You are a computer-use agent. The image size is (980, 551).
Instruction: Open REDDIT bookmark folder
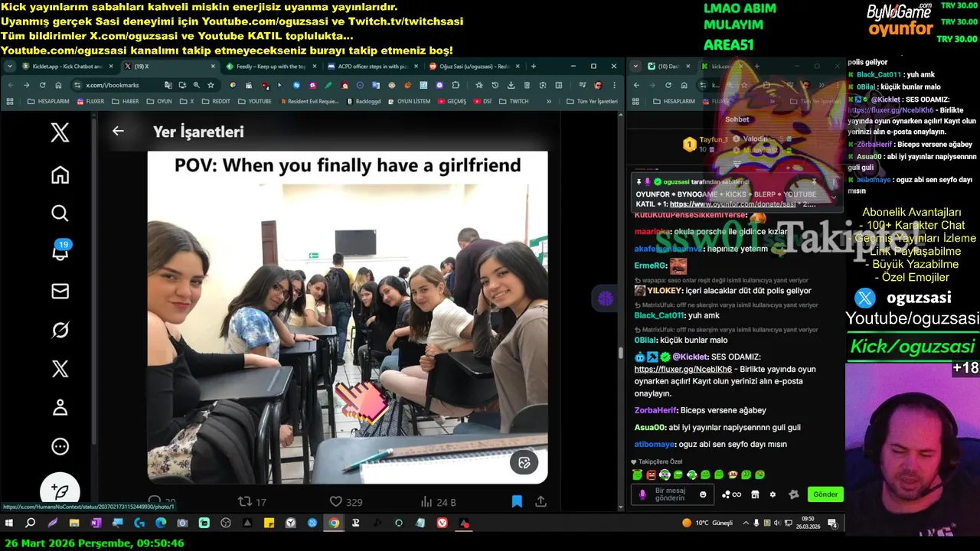[216, 101]
